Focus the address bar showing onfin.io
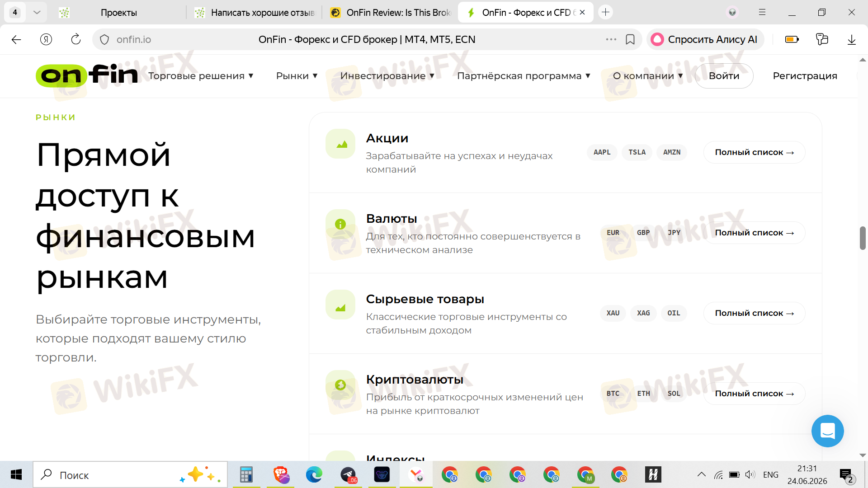 click(x=367, y=40)
